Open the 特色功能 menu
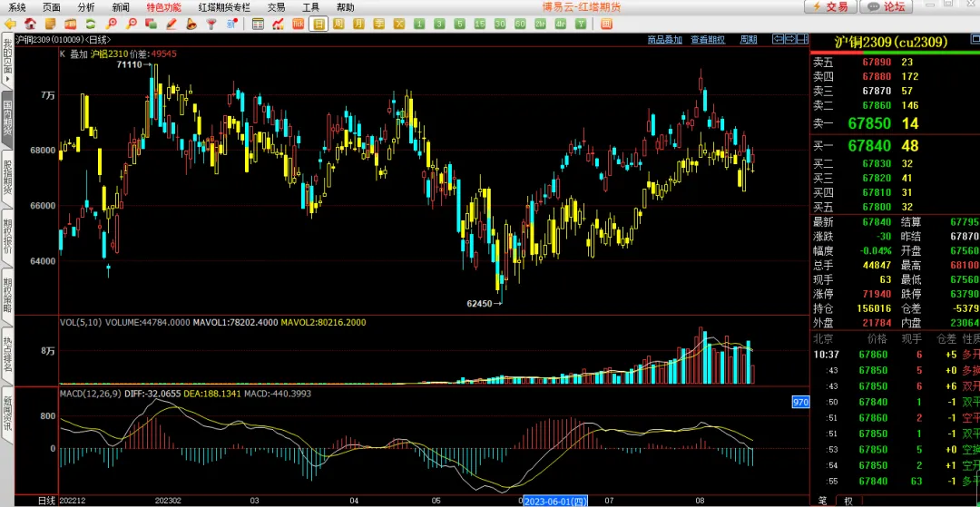Image resolution: width=980 pixels, height=507 pixels. [x=163, y=7]
